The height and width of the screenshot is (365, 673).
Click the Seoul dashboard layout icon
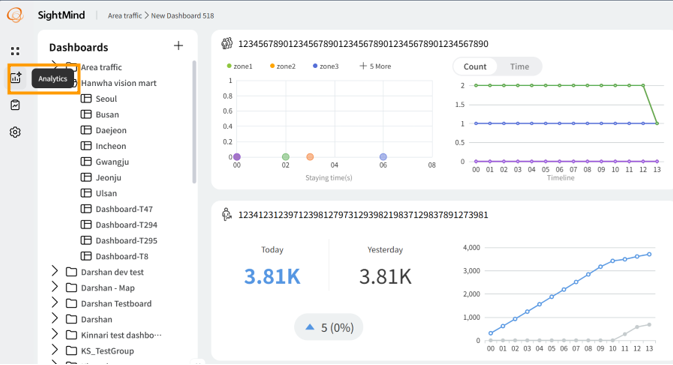pos(86,98)
